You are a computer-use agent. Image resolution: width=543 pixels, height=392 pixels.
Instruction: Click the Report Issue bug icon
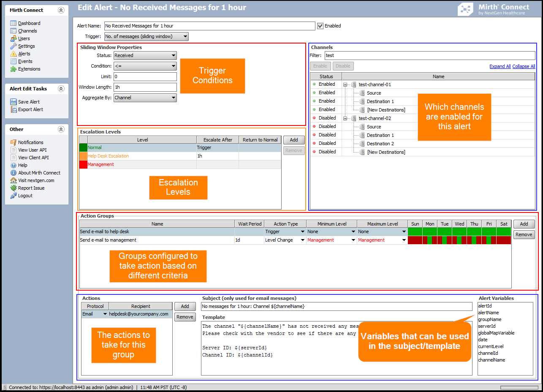tap(13, 188)
